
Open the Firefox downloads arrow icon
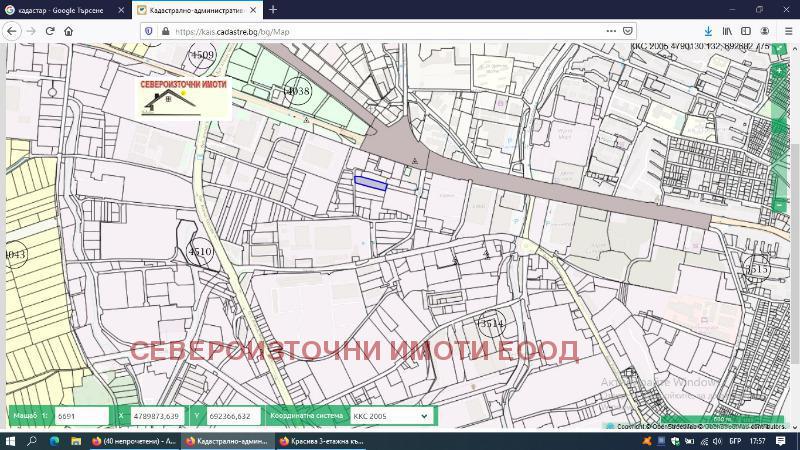tap(708, 31)
